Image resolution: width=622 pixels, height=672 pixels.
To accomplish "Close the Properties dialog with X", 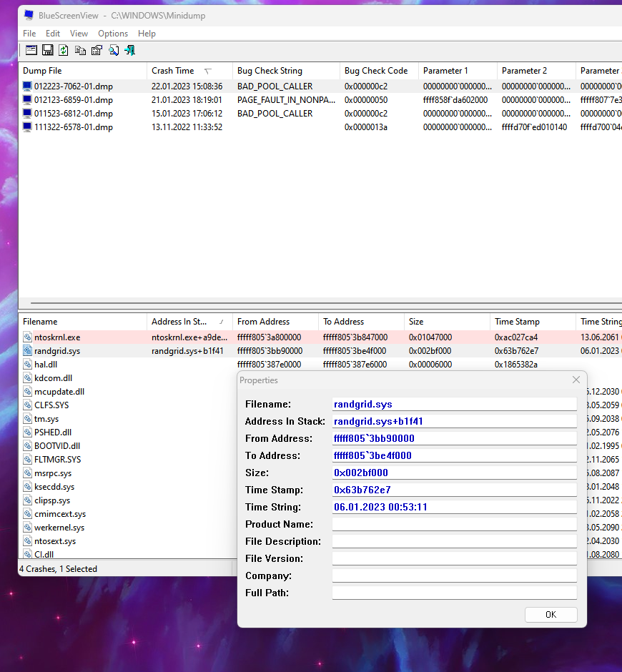I will [576, 380].
